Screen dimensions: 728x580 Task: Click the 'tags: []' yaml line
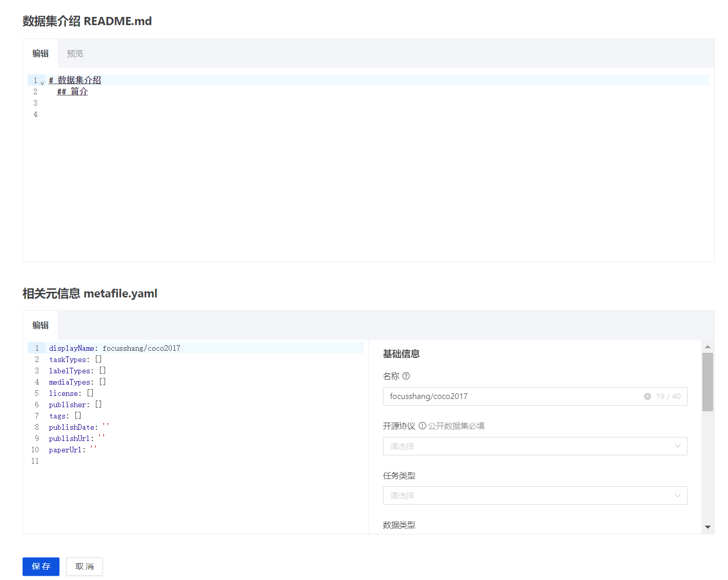(65, 416)
